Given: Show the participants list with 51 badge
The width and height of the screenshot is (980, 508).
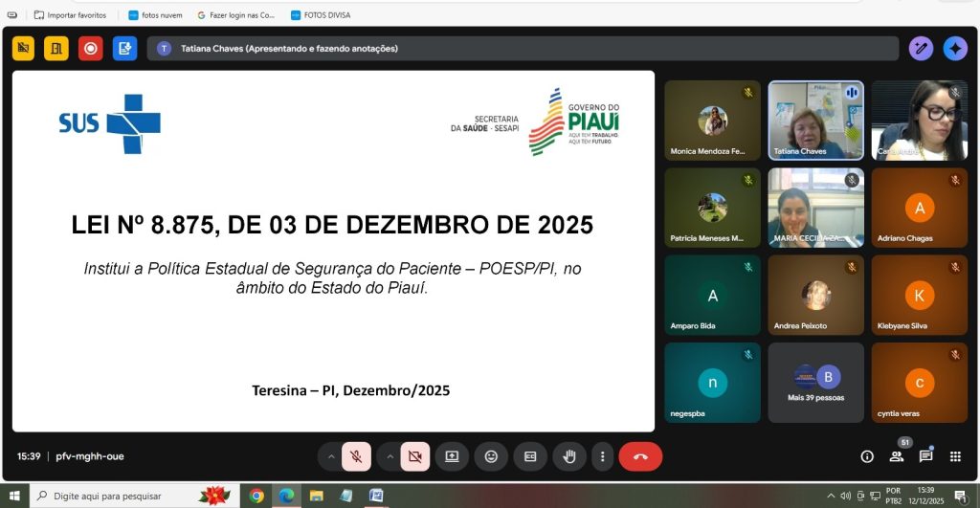Looking at the screenshot, I should (x=897, y=456).
